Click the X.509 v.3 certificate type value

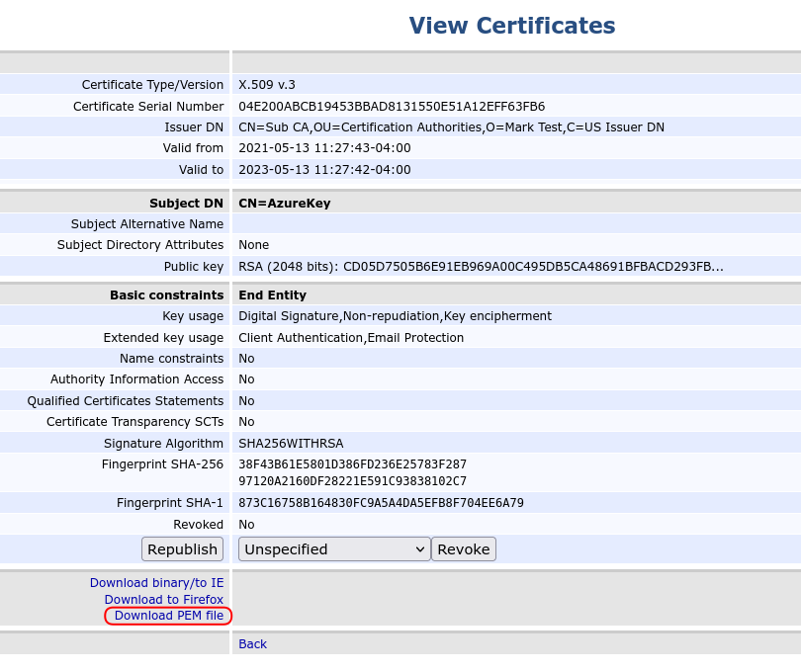pyautogui.click(x=267, y=85)
